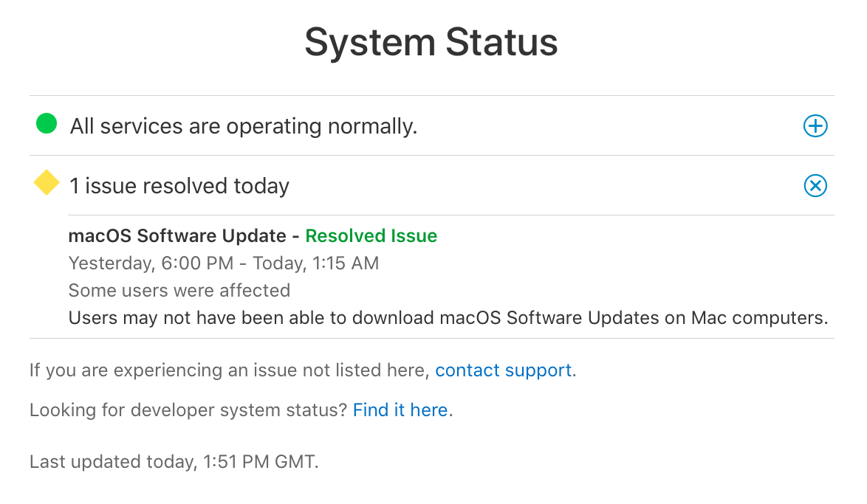Click "Looking for developer system status?" text
This screenshot has height=504, width=867.
click(188, 410)
